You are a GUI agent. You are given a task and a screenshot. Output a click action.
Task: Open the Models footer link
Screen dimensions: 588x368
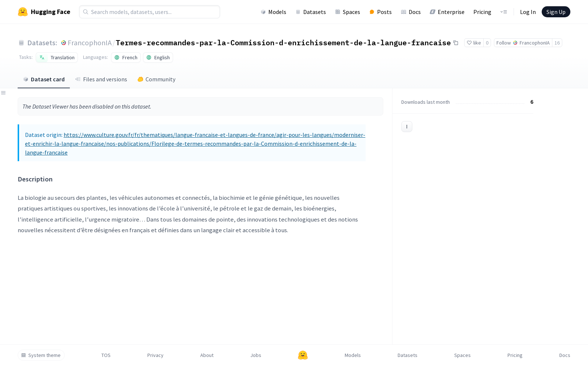353,355
